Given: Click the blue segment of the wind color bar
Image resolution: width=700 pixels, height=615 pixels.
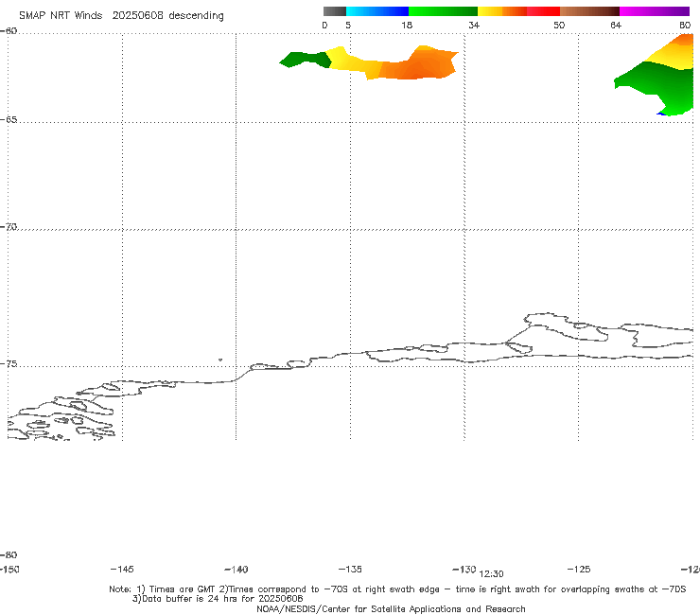Looking at the screenshot, I should [377, 11].
